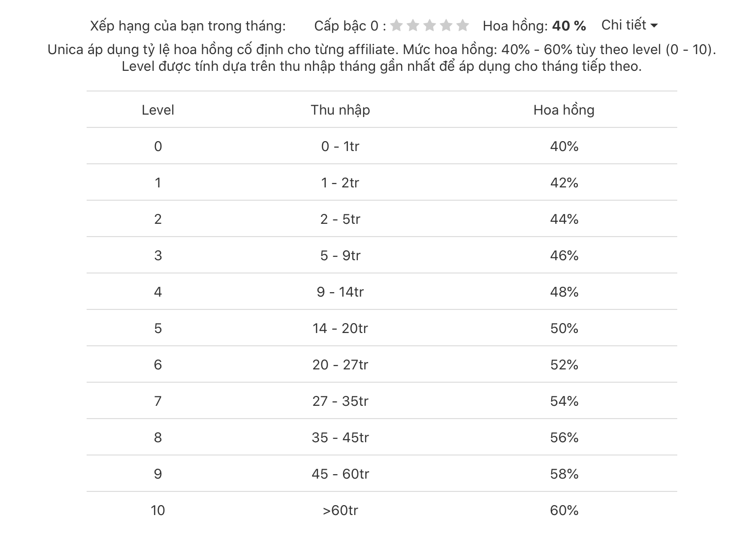756x546 pixels.
Task: Click the fifth rating star
Action: point(463,25)
